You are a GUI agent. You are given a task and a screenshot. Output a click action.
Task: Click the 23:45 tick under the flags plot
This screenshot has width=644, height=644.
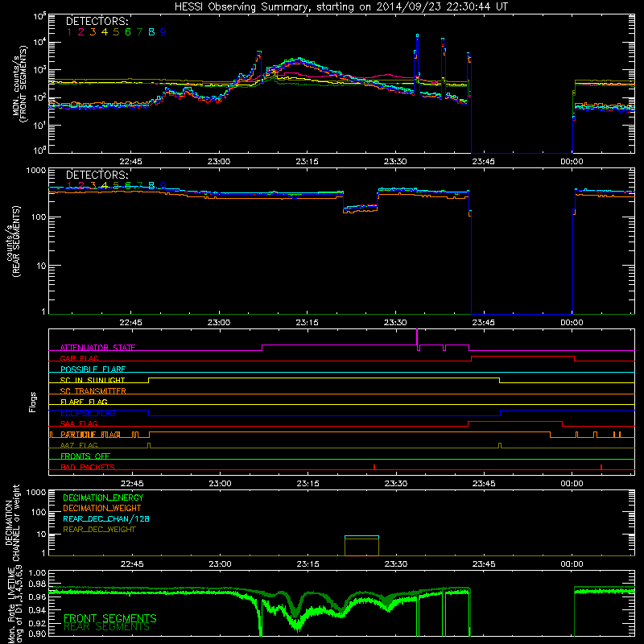484,484
